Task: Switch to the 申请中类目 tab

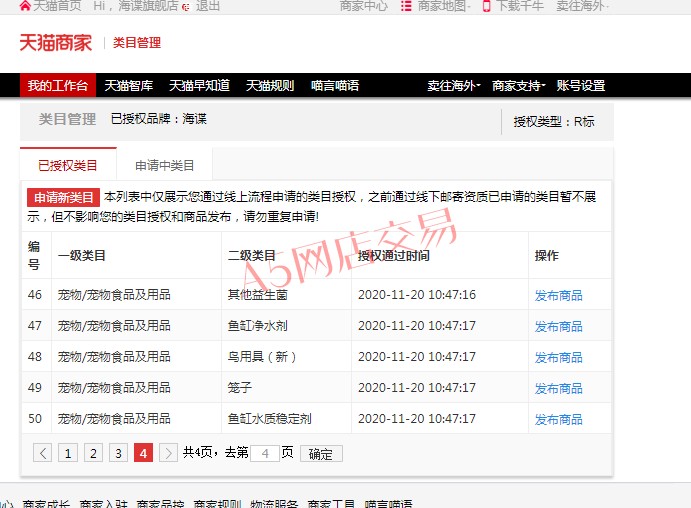Action: coord(165,165)
